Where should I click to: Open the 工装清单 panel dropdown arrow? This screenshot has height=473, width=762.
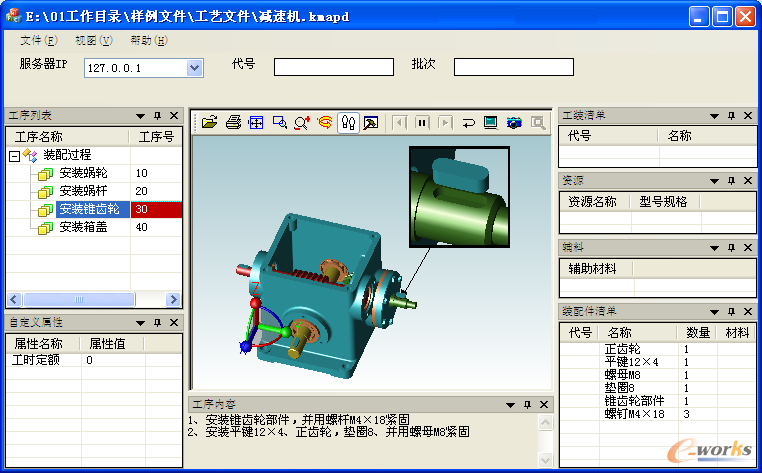(714, 116)
